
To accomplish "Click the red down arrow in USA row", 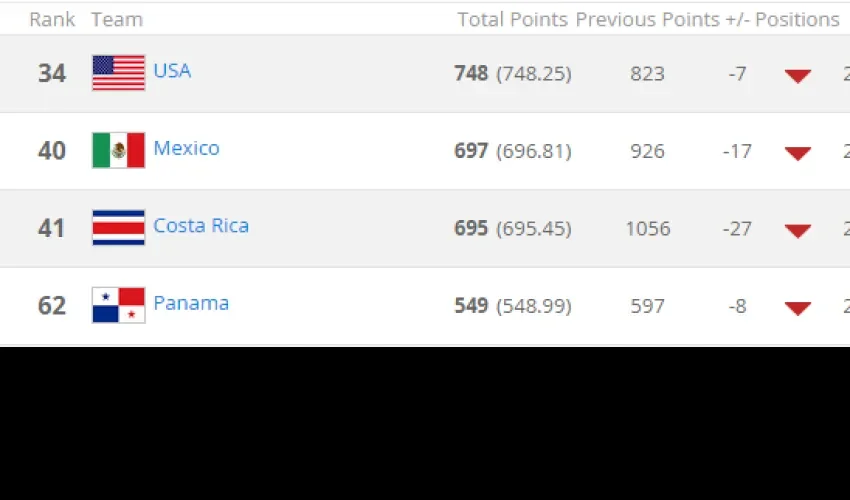I will pos(798,76).
